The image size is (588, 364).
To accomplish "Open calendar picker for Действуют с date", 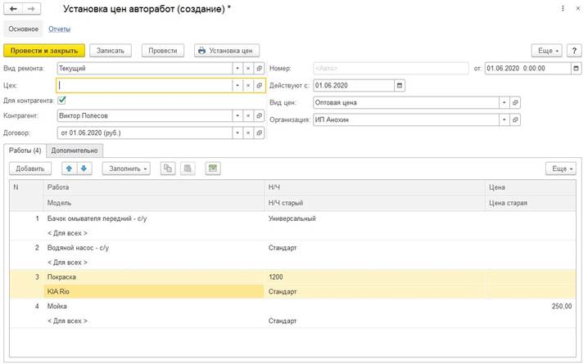I will click(399, 85).
